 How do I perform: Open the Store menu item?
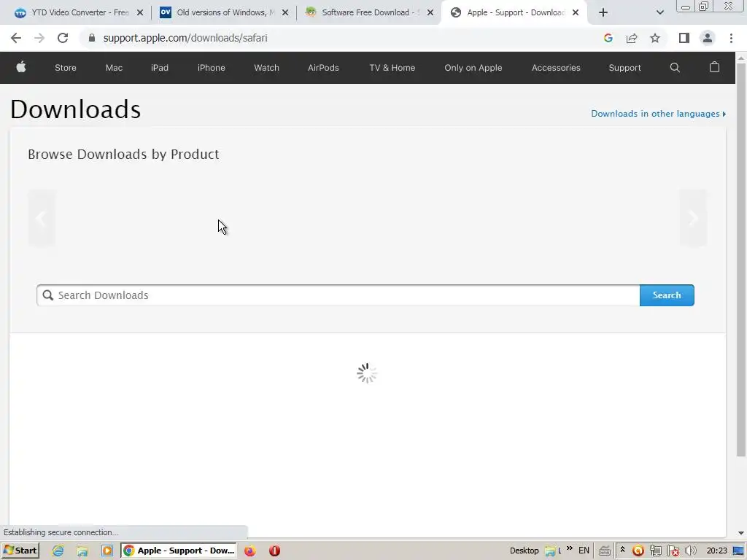65,68
